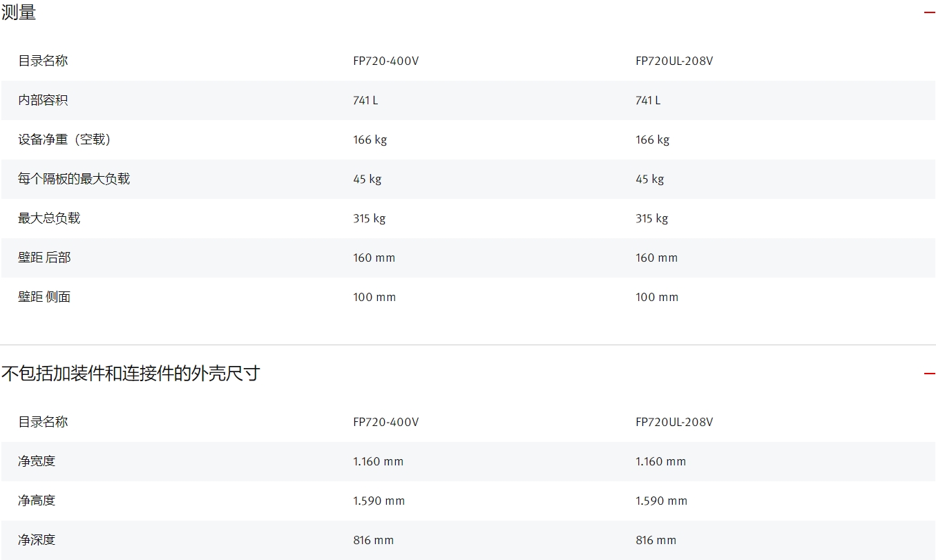Click 315 kg value under FP720-400V
The width and height of the screenshot is (936, 560).
pos(370,218)
